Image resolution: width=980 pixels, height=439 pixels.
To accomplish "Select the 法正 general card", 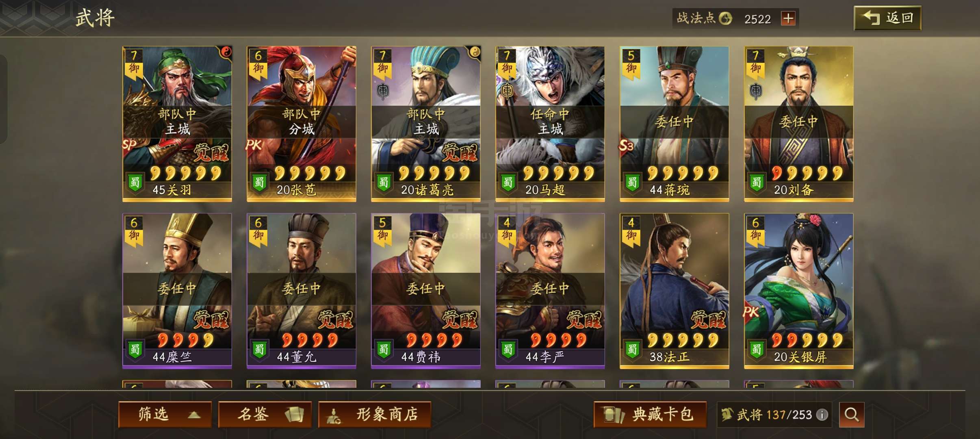I will [674, 291].
